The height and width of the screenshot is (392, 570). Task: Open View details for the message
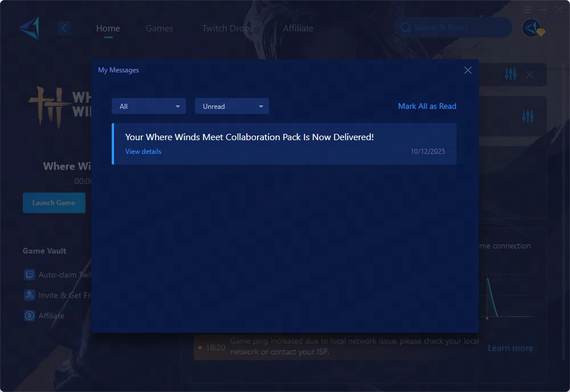143,152
